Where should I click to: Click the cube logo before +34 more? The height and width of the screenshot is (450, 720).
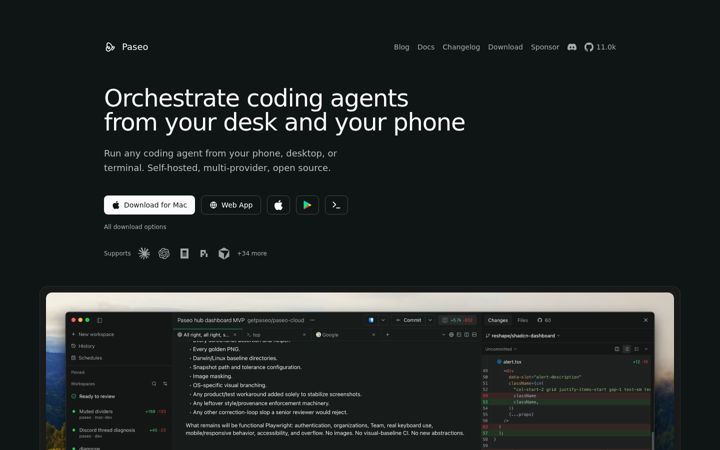pyautogui.click(x=224, y=253)
